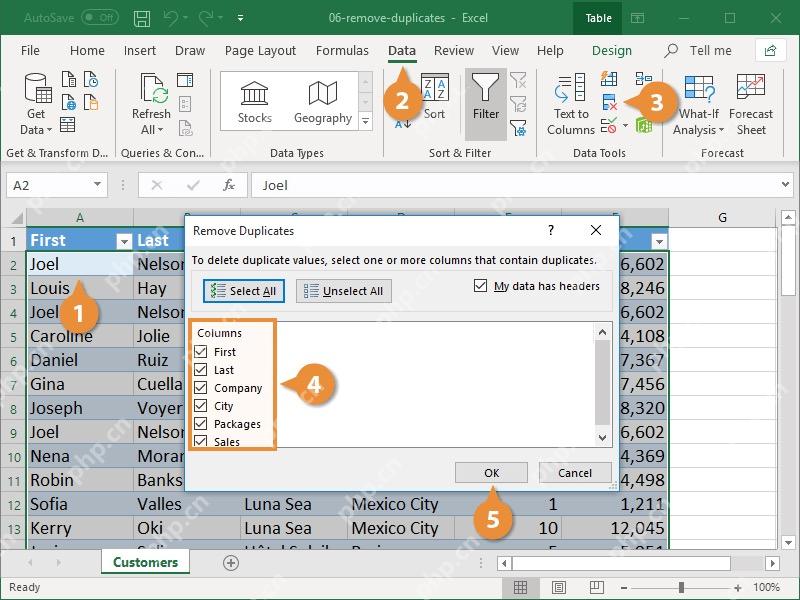Click the Redo arrow icon
This screenshot has width=800, height=600.
click(x=206, y=18)
